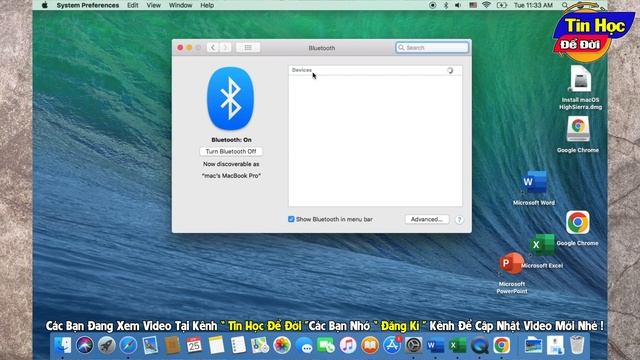Open System Preferences menu in menu bar
Image resolution: width=640 pixels, height=360 pixels.
(x=88, y=5)
